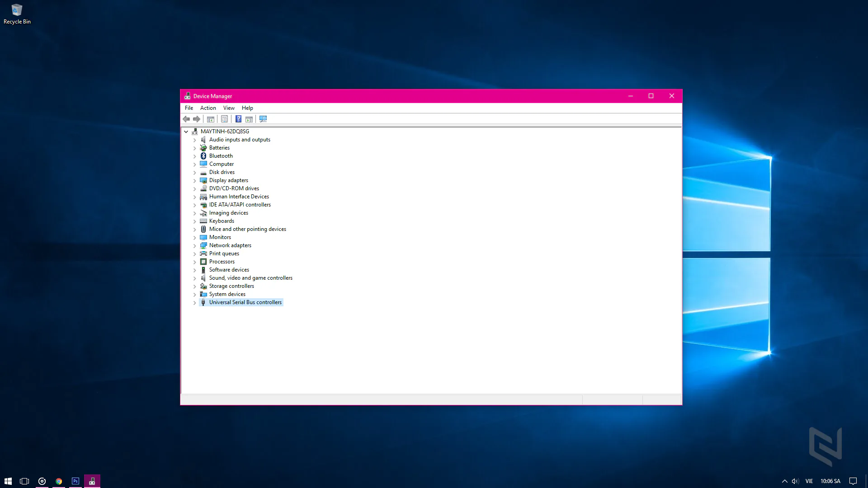Screen dimensions: 868x488
Task: Click the Bluetooth category icon
Action: pyautogui.click(x=203, y=156)
